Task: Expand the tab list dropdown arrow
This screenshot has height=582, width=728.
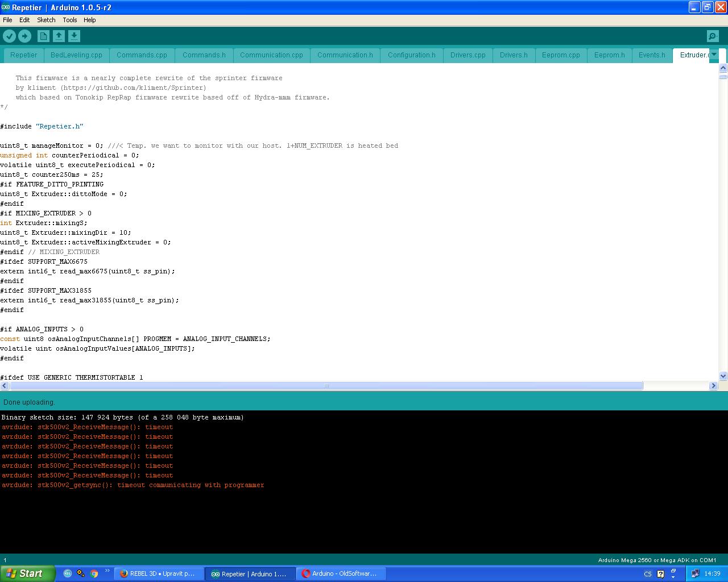Action: (714, 55)
